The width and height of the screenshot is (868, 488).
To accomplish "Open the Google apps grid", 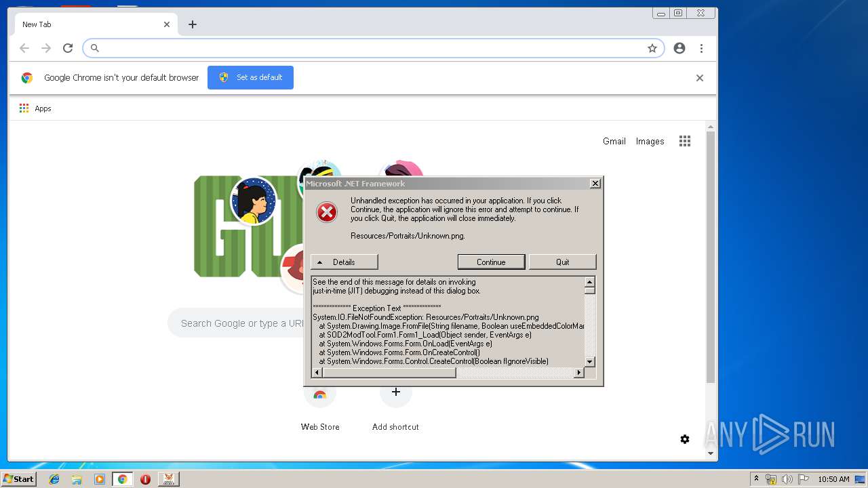I will [x=685, y=141].
